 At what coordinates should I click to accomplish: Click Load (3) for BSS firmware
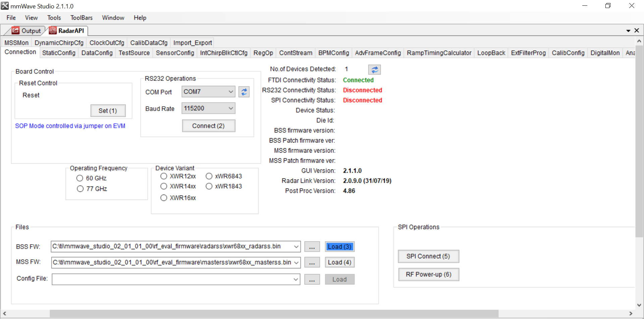[339, 247]
